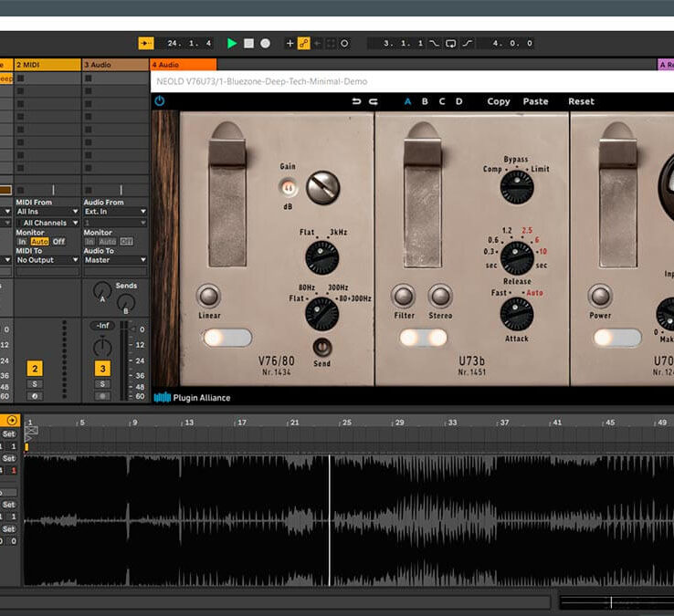Image resolution: width=674 pixels, height=616 pixels.
Task: Click the Send A knob on track 3
Action: [102, 292]
